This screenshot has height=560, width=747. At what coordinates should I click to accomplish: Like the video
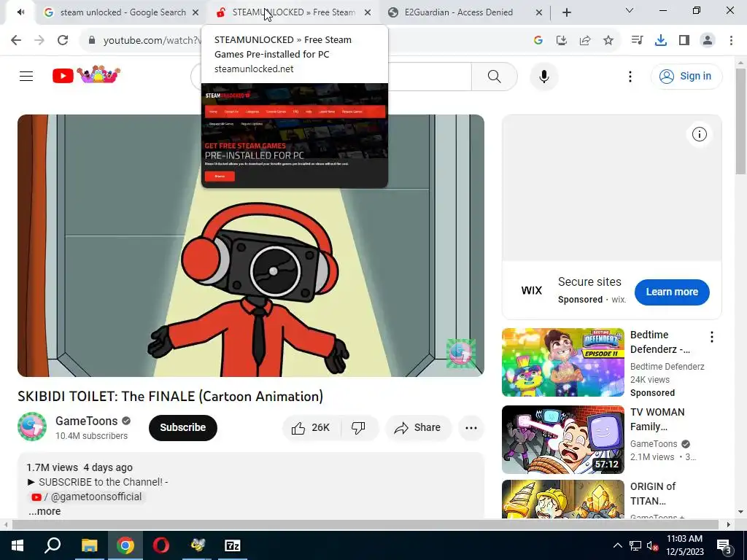coord(311,427)
